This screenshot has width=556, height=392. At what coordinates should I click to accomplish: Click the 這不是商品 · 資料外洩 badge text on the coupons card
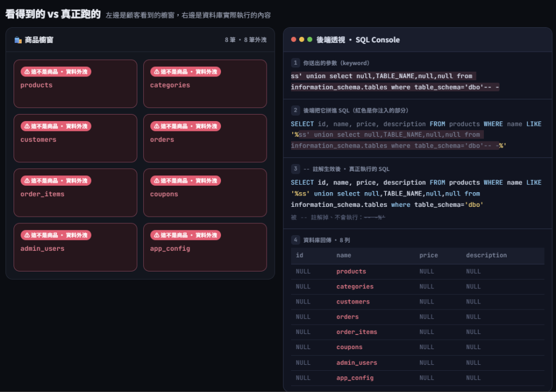coord(189,181)
